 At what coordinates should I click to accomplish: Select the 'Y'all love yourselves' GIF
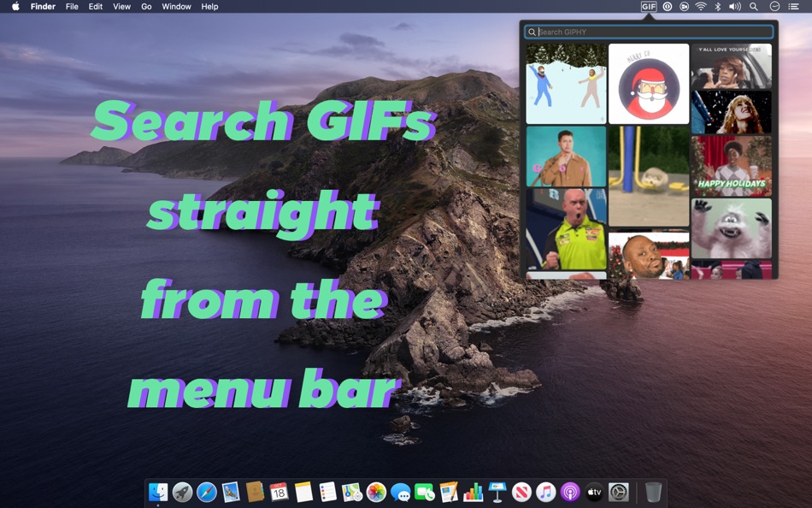pyautogui.click(x=731, y=67)
